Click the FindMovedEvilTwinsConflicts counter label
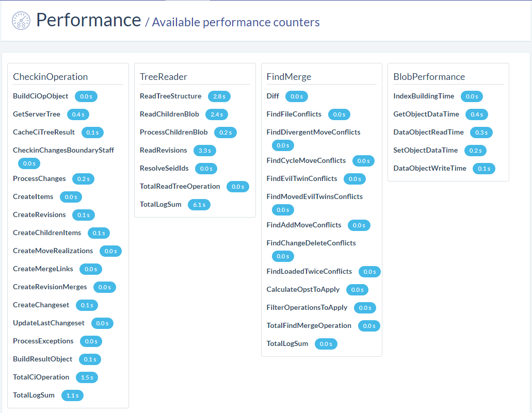 (x=315, y=196)
